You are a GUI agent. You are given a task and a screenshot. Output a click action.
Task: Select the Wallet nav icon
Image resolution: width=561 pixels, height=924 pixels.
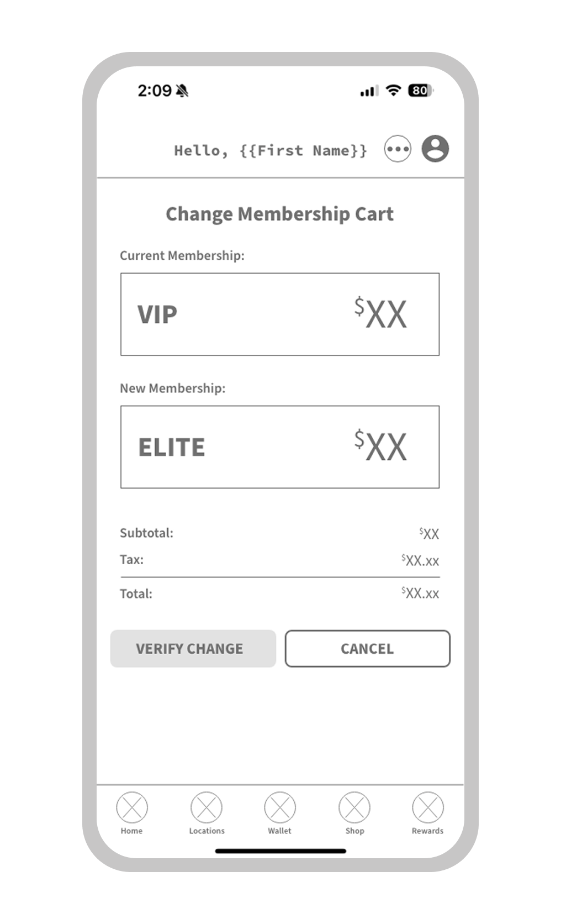coord(280,807)
